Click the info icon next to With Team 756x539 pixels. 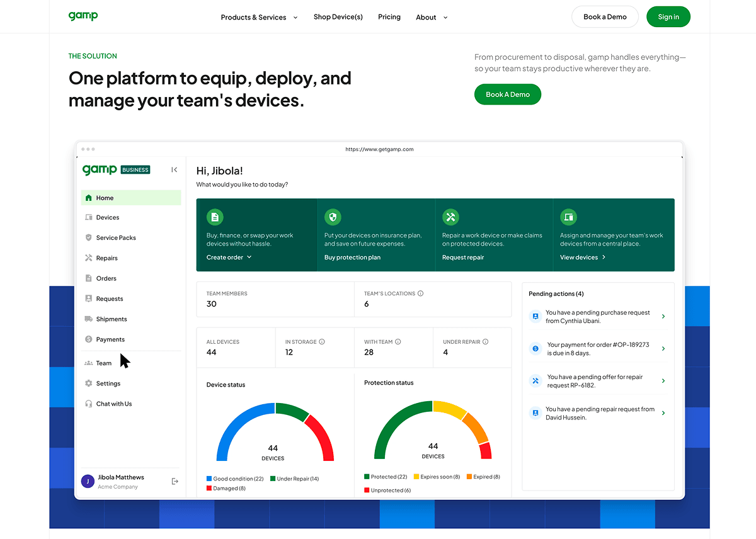coord(398,342)
